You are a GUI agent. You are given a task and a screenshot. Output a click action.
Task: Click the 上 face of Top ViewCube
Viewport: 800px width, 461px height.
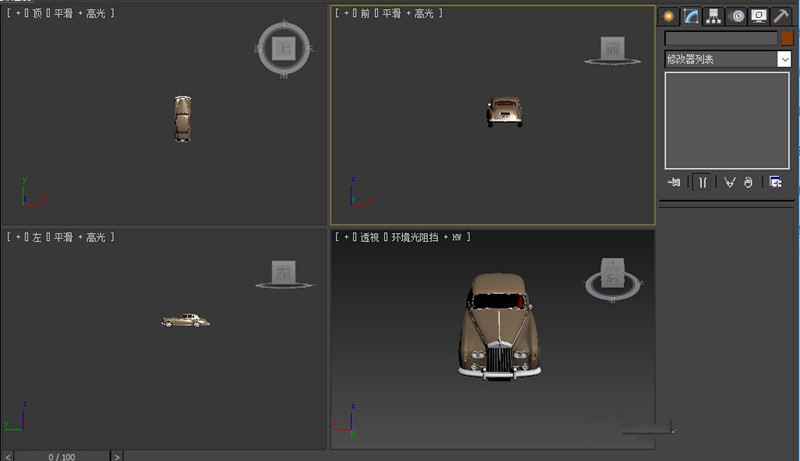[284, 48]
